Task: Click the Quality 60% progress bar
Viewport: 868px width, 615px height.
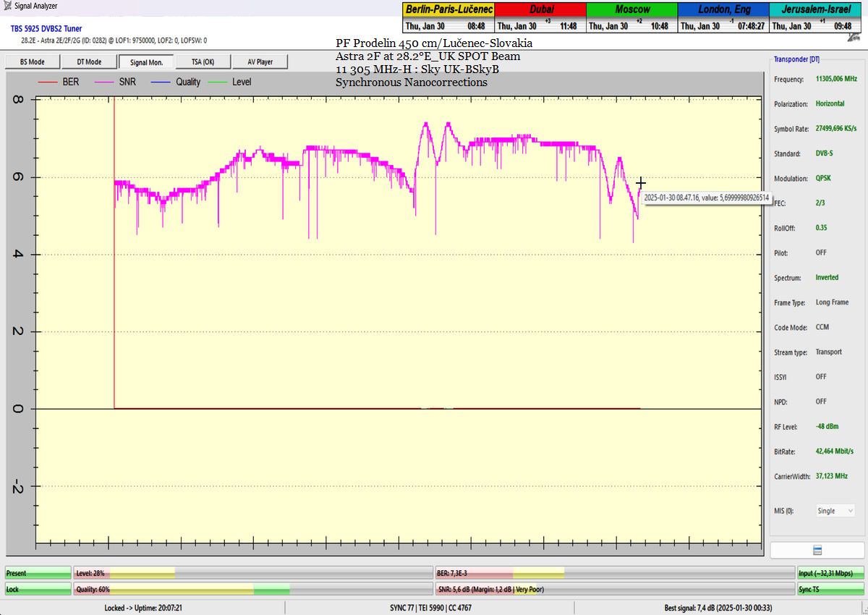Action: click(253, 590)
